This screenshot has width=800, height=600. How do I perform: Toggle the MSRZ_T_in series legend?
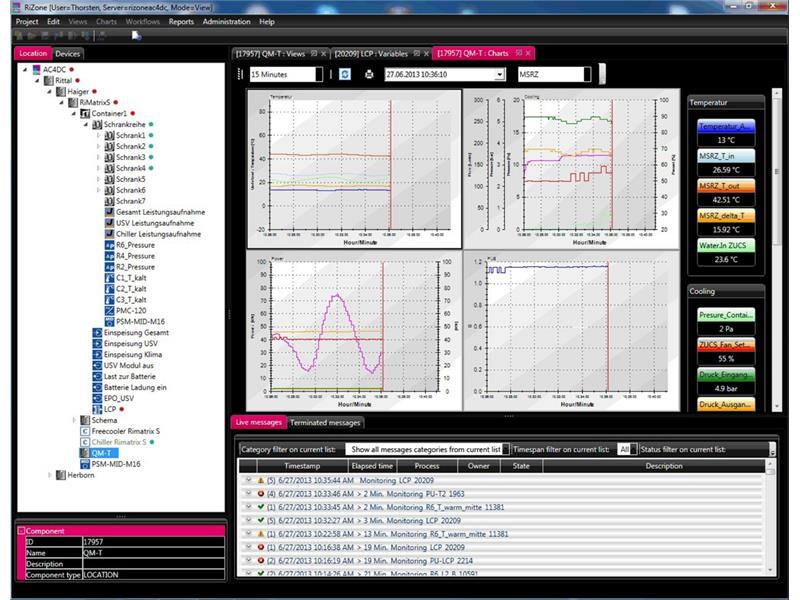coord(726,157)
